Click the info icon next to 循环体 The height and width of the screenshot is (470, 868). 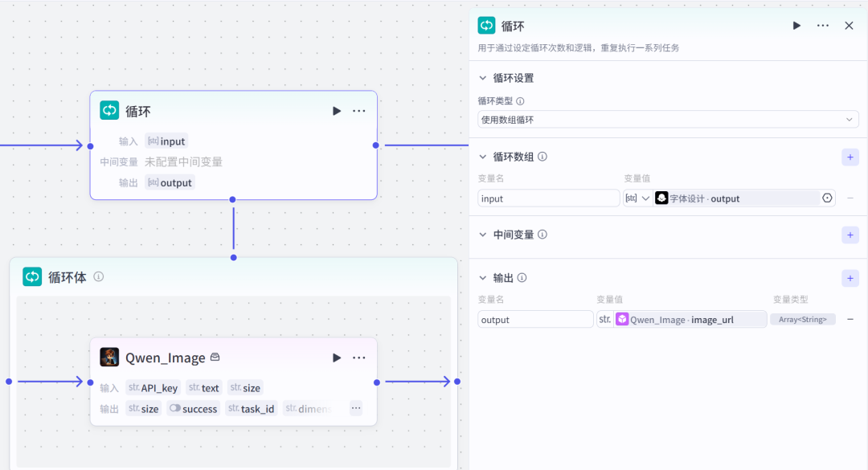click(x=99, y=276)
